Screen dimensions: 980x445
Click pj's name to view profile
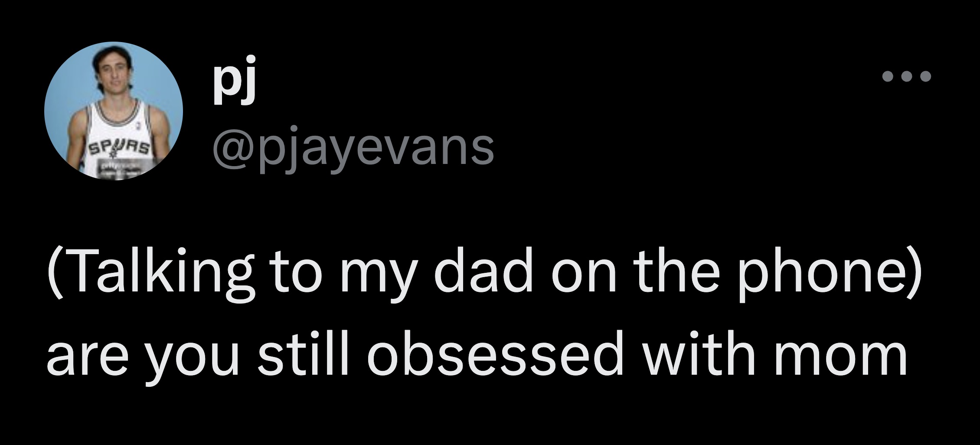234,82
